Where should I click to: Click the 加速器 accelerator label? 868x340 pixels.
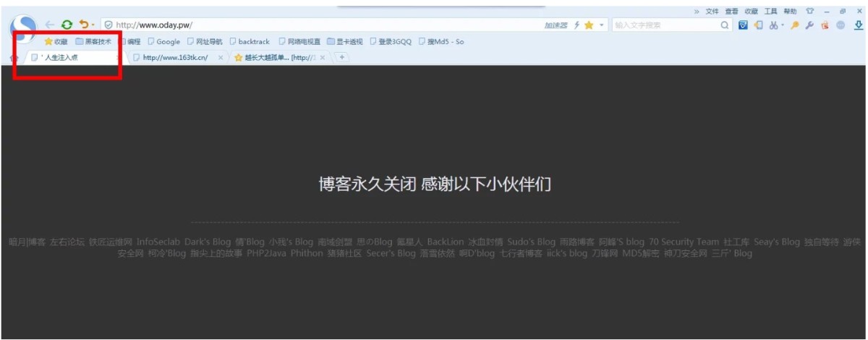point(556,25)
